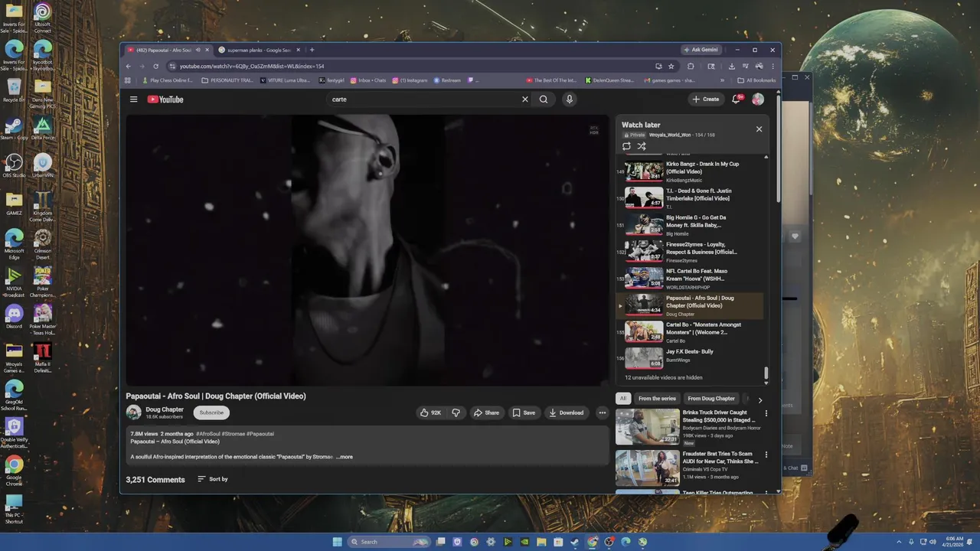Open PERSONALITY TRAI... bookmarks folder

pyautogui.click(x=227, y=80)
